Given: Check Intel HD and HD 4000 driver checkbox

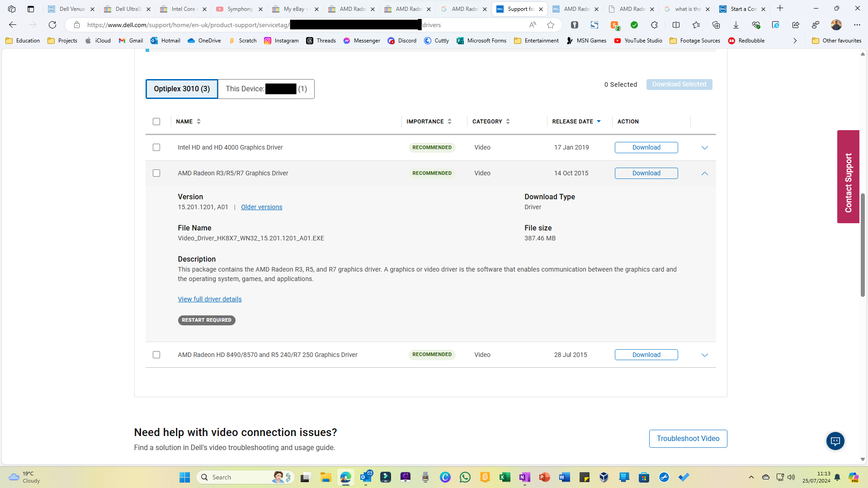Looking at the screenshot, I should point(156,147).
